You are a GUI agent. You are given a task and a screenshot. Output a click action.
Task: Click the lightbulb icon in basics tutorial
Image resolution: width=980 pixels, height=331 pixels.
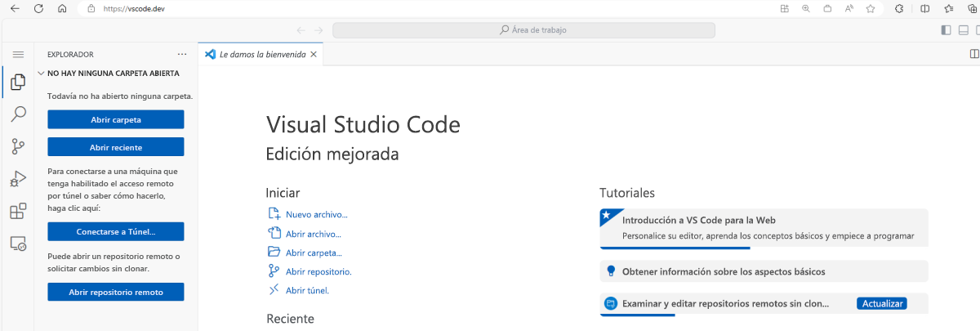pyautogui.click(x=610, y=271)
